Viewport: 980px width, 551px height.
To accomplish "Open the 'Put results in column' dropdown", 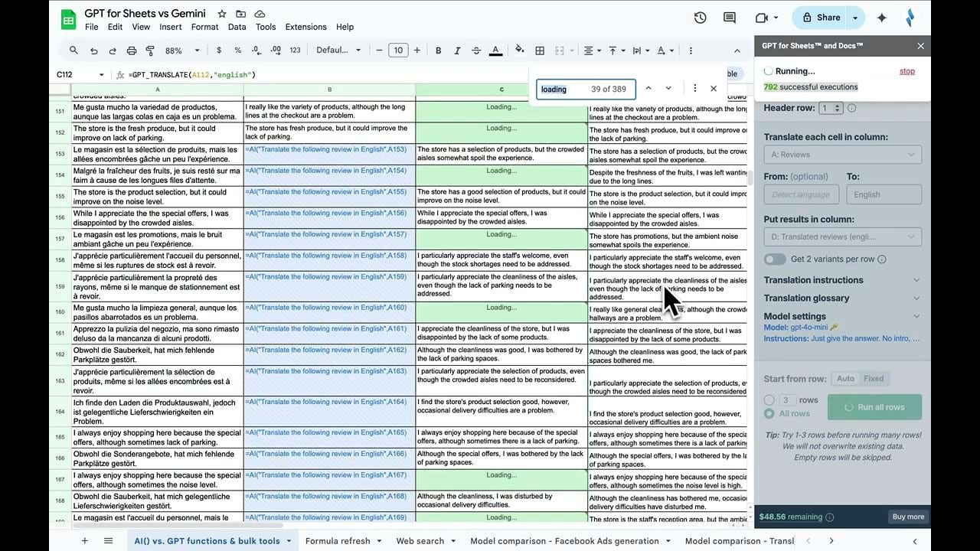I will tap(842, 237).
